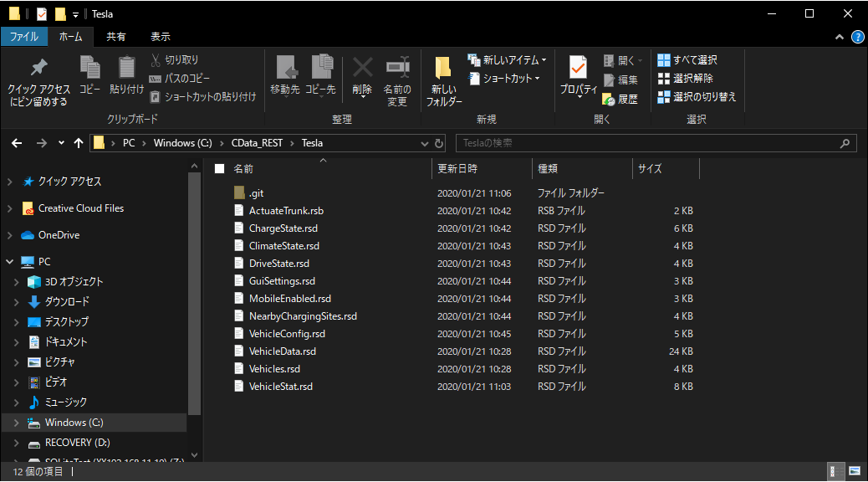
Task: Go forward with the right arrow
Action: pyautogui.click(x=42, y=143)
